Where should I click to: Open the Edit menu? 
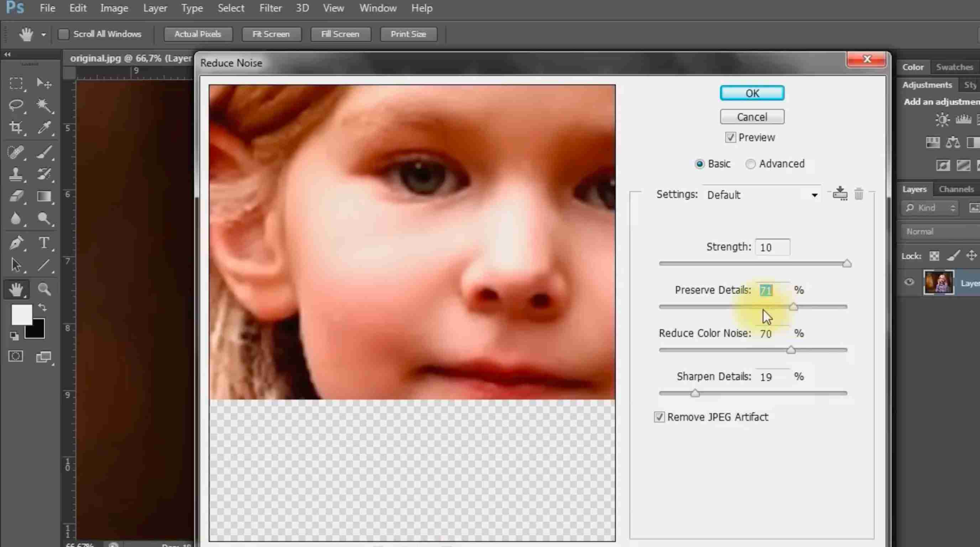78,8
